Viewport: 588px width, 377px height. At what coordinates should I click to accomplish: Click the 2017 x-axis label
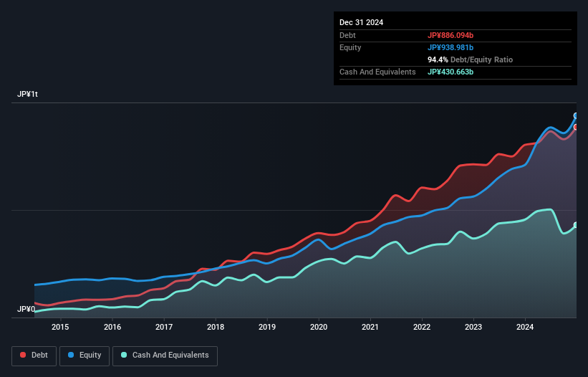pos(164,327)
